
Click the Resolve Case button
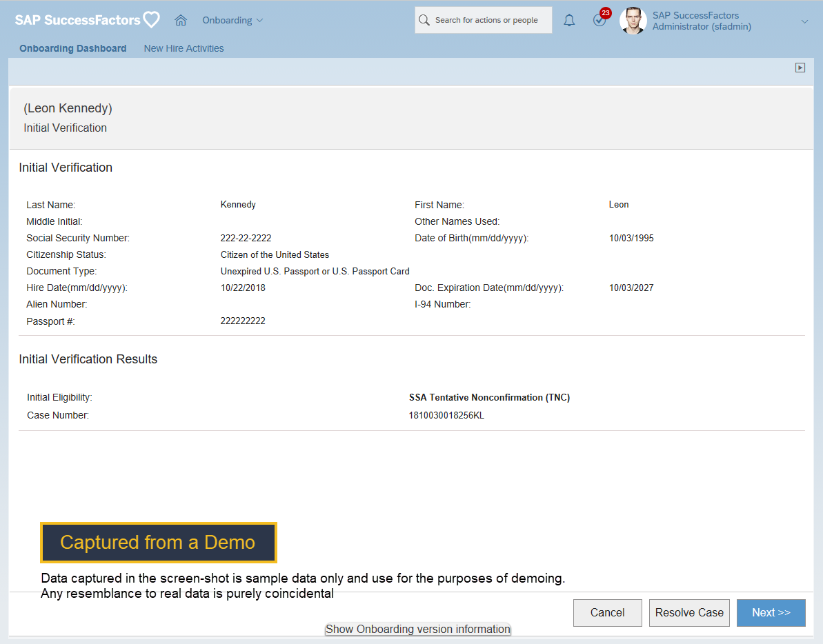[x=689, y=612]
